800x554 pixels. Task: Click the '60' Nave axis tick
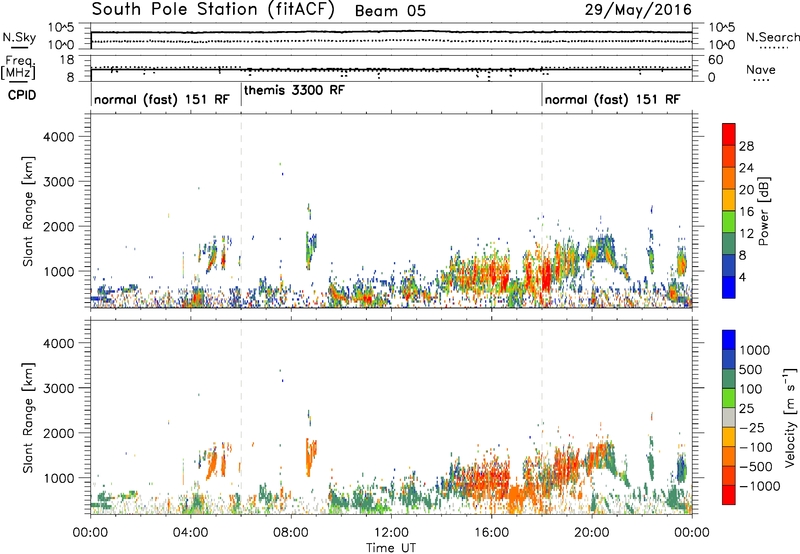pos(716,60)
